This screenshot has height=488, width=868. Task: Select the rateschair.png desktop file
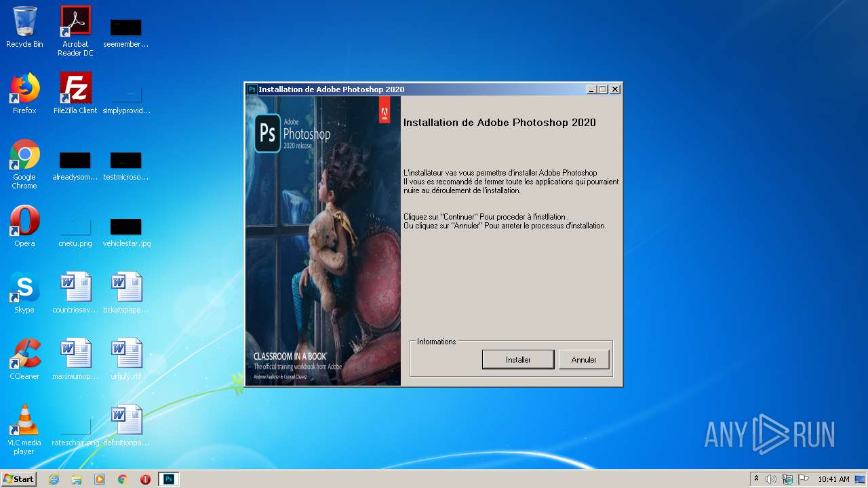(75, 431)
